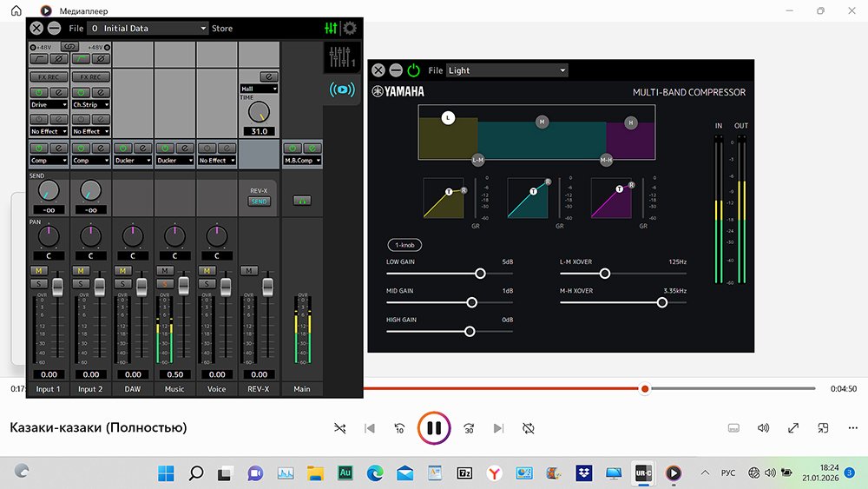Open the mixer faders panel icon
The image size is (868, 489).
pos(341,57)
